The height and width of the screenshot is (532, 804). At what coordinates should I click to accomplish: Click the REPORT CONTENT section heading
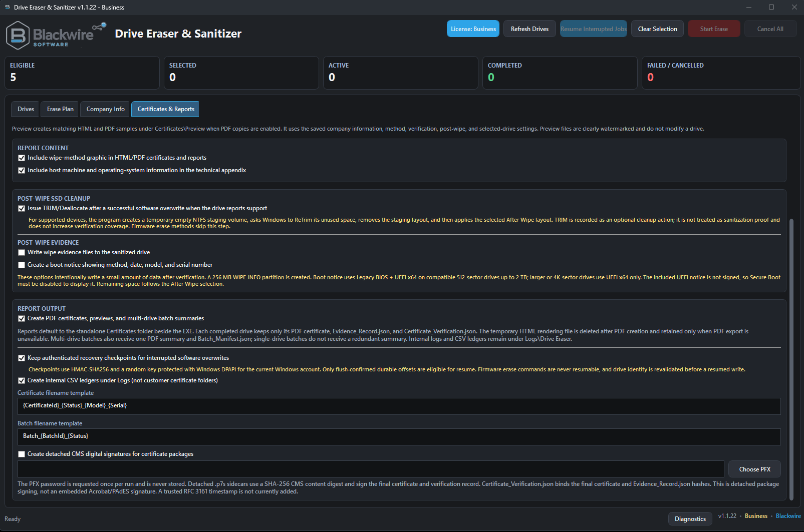(43, 148)
